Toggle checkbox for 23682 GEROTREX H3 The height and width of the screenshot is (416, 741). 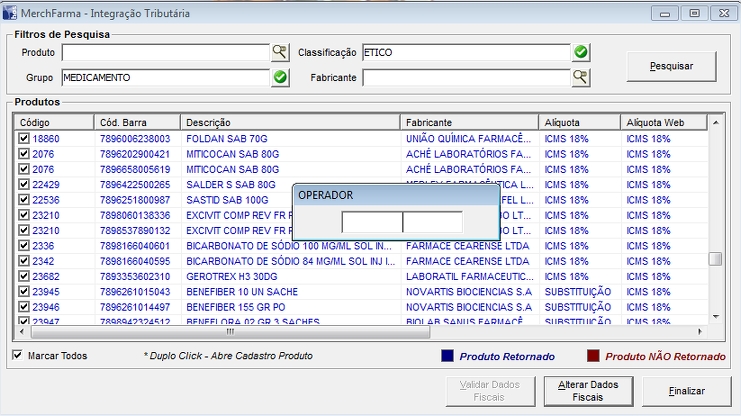[x=24, y=276]
